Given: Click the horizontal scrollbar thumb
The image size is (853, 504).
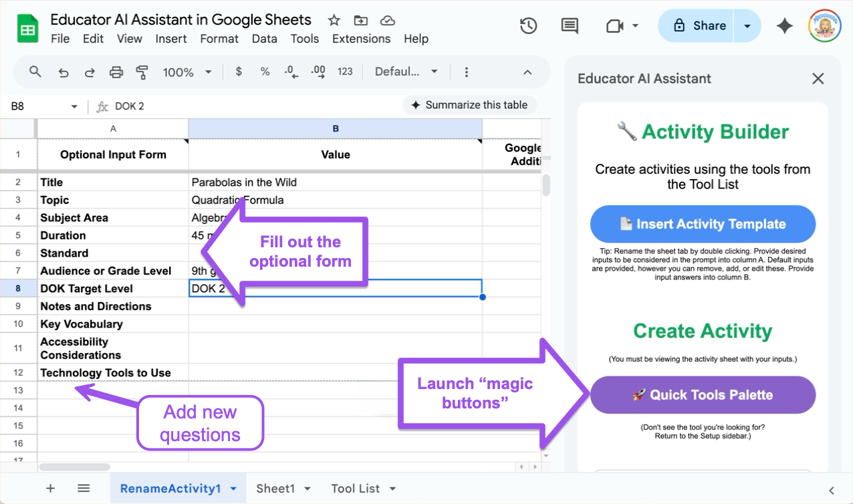Looking at the screenshot, I should click(74, 467).
